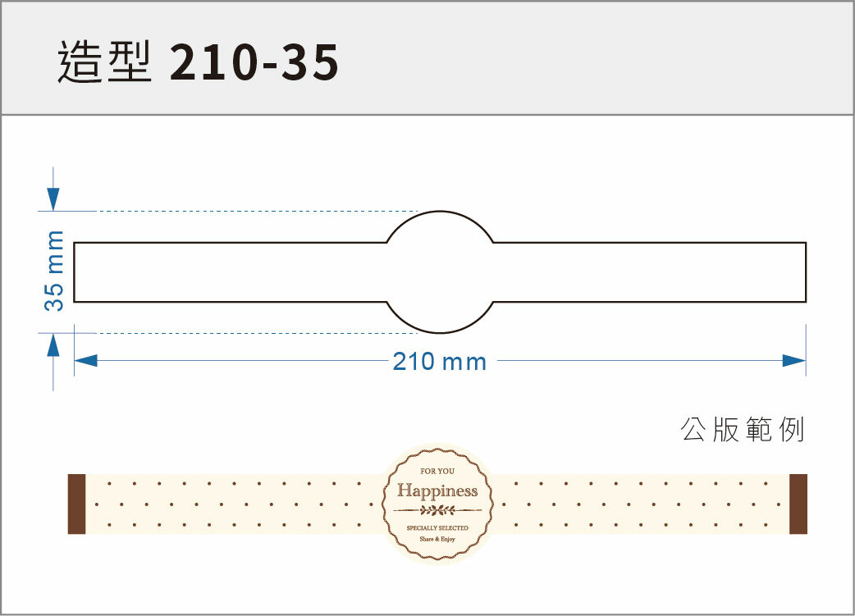This screenshot has height=616, width=855.
Task: Click the FOR YOU text in the badge
Action: (437, 472)
